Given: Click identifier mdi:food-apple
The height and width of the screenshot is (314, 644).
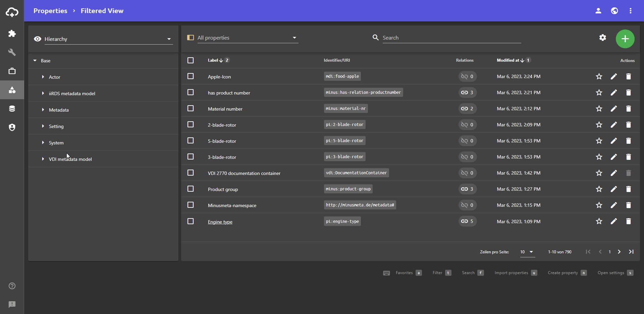Looking at the screenshot, I should 342,76.
